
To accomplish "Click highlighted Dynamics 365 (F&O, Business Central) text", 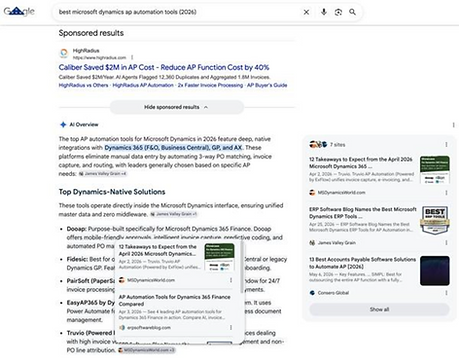I will [x=173, y=148].
